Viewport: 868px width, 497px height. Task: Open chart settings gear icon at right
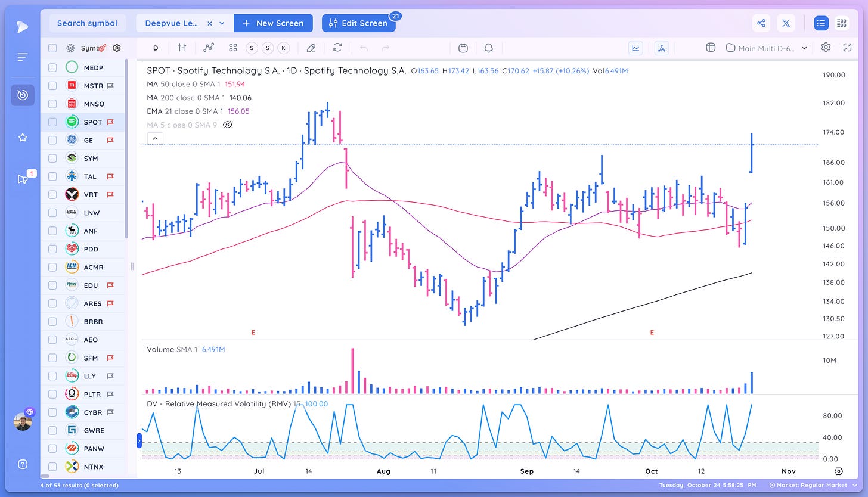826,47
